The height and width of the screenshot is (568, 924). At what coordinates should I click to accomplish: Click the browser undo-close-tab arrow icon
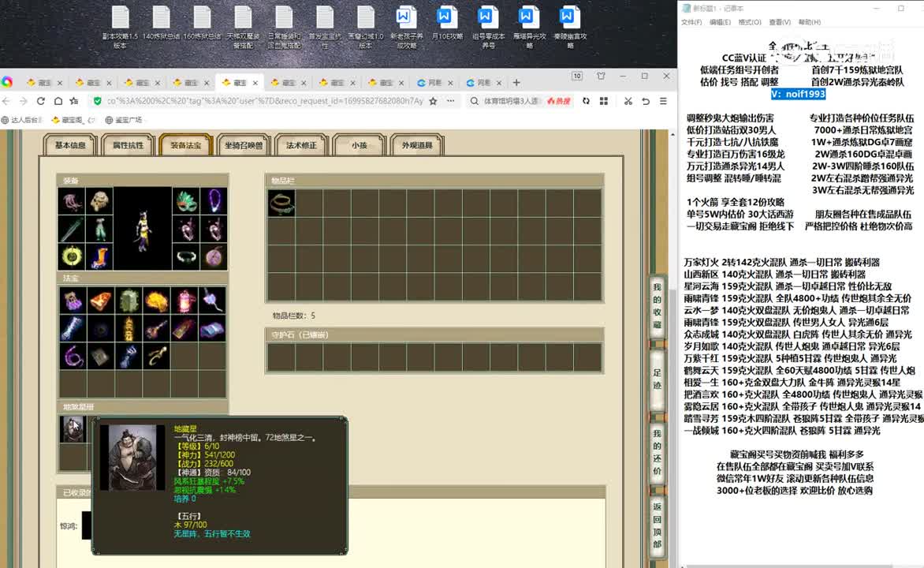(646, 101)
